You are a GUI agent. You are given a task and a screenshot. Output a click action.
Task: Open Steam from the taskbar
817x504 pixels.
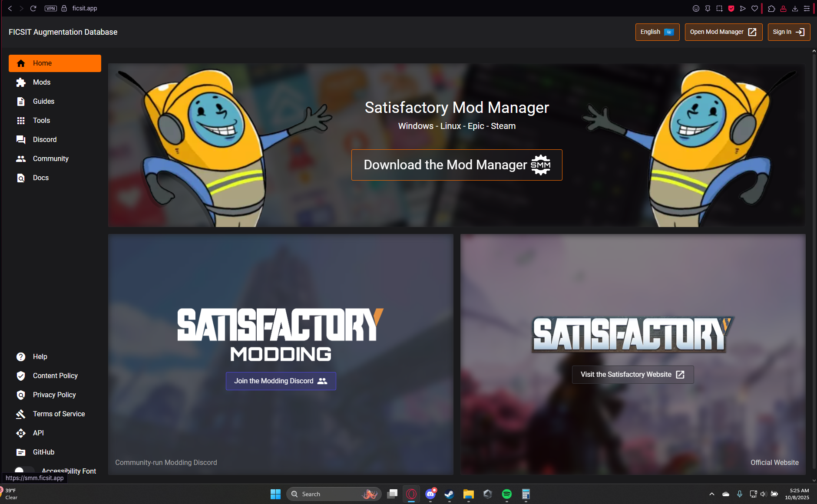tap(450, 494)
